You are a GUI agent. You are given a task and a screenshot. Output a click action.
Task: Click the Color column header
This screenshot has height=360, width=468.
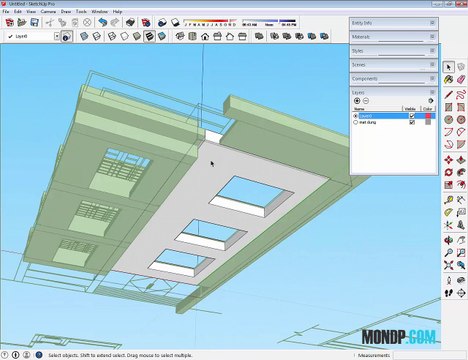point(428,109)
